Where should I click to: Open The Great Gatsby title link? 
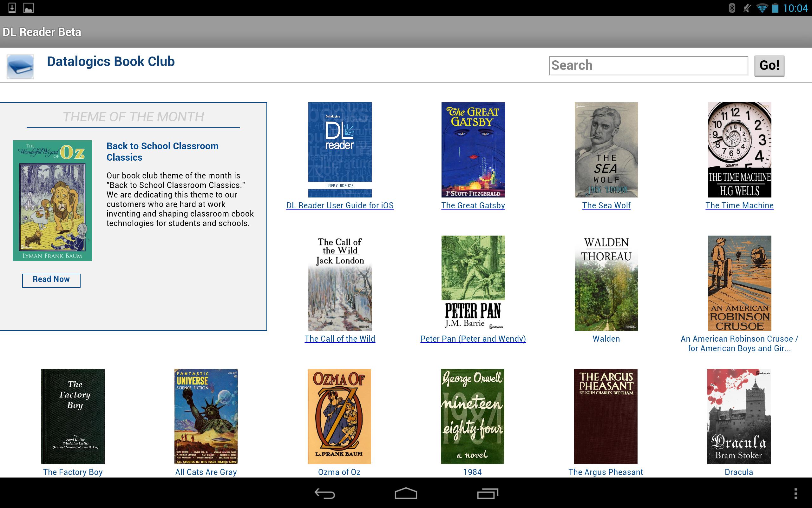coord(473,205)
